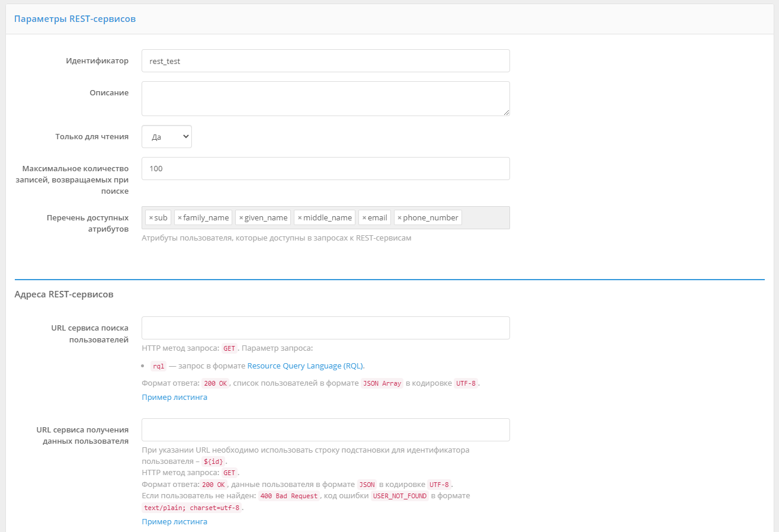Click empty area in attributes list box
Viewport: 779px width, 532px height.
click(x=485, y=218)
